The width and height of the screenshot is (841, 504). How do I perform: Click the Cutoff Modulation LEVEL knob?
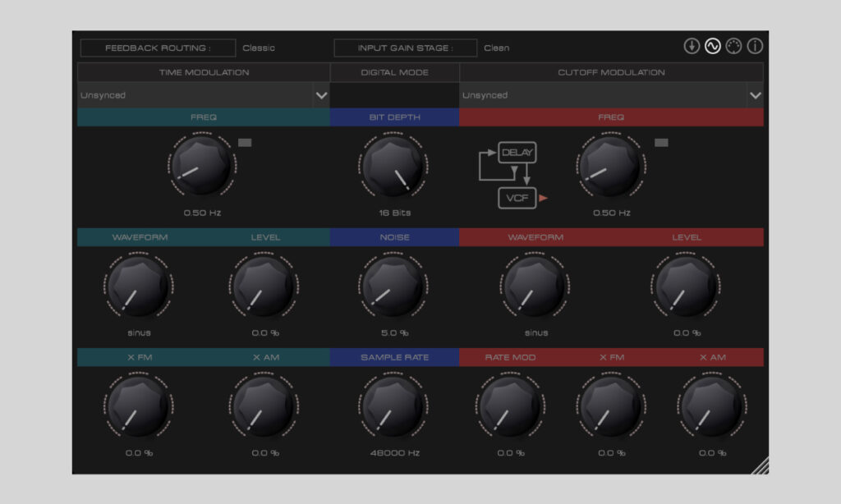686,286
